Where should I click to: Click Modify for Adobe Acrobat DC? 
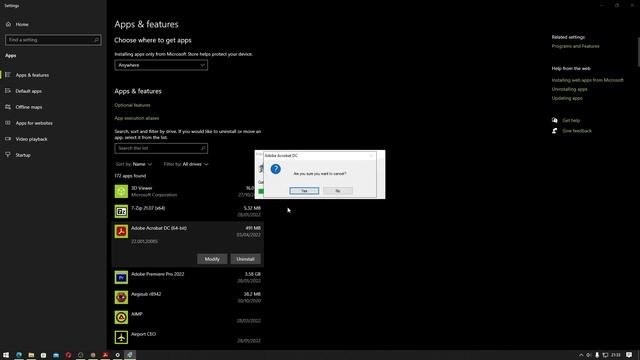[x=212, y=259]
